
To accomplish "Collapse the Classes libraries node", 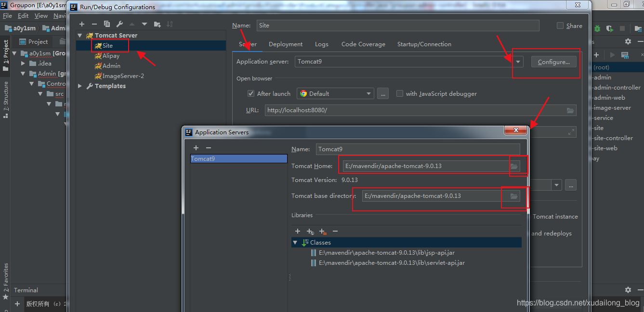I will [295, 243].
